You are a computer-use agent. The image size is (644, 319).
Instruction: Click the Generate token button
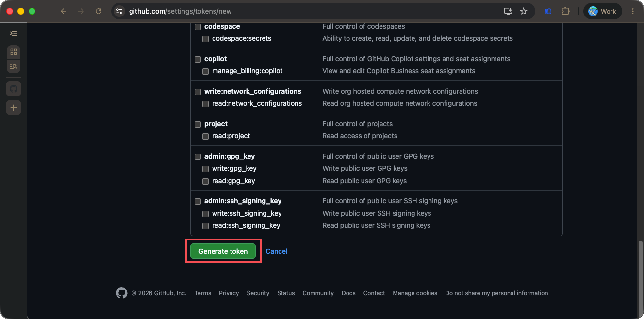(223, 251)
